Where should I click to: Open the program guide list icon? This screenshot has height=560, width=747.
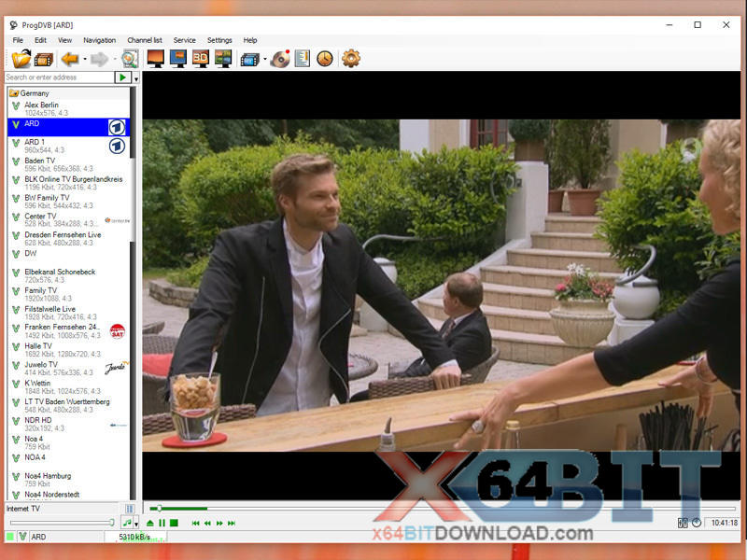[x=303, y=59]
